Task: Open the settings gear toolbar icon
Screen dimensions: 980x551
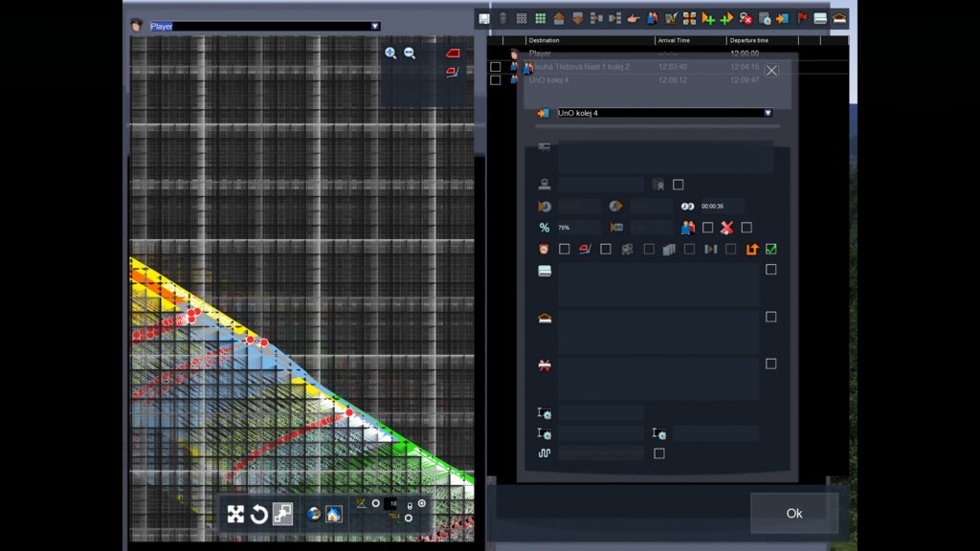Action: [x=765, y=19]
